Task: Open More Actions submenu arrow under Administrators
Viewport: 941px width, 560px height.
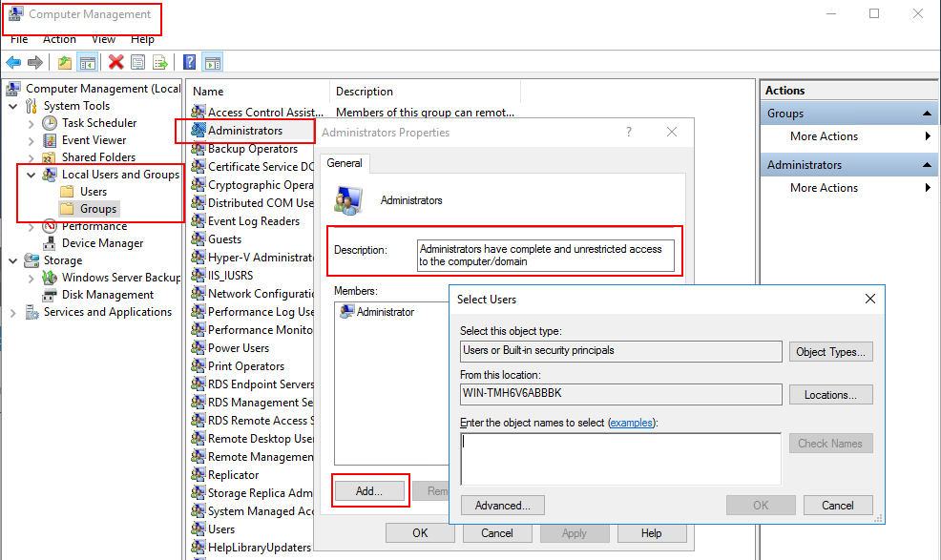Action: tap(928, 188)
